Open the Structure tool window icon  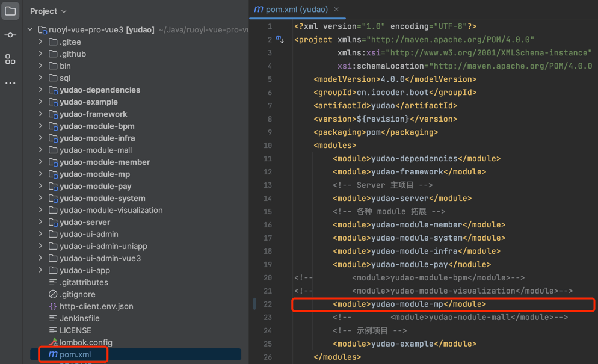click(10, 59)
